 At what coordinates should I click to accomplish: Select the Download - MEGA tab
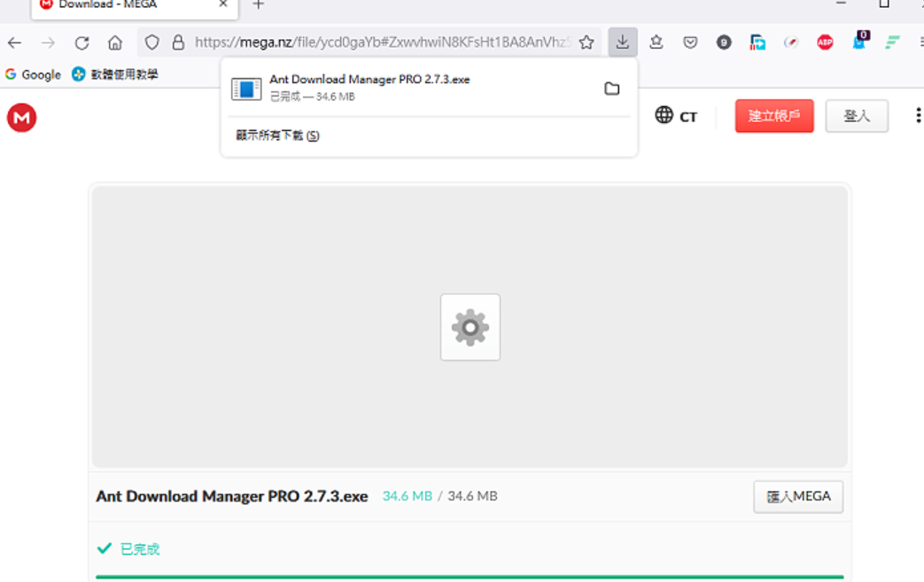tap(135, 8)
